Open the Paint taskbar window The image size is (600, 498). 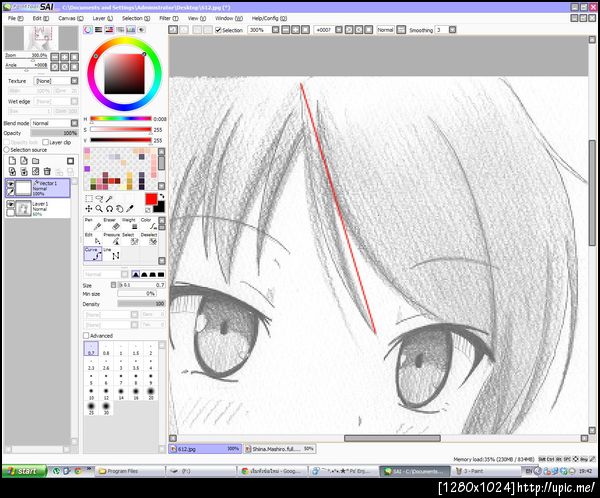click(x=486, y=471)
